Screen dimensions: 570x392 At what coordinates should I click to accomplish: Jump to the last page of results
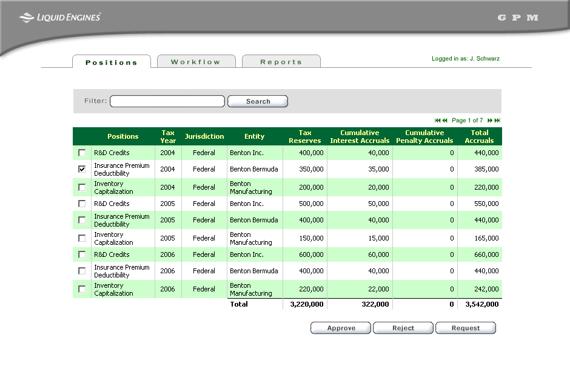coord(498,121)
